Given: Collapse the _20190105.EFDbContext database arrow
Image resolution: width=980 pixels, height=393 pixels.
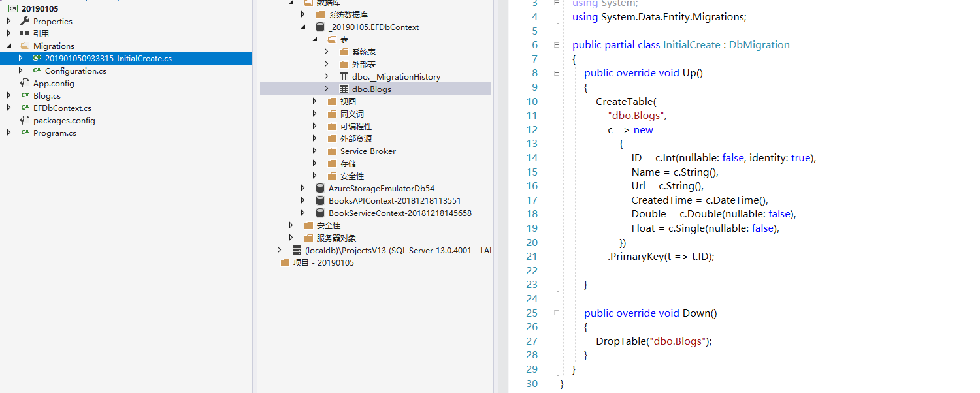Looking at the screenshot, I should click(303, 27).
